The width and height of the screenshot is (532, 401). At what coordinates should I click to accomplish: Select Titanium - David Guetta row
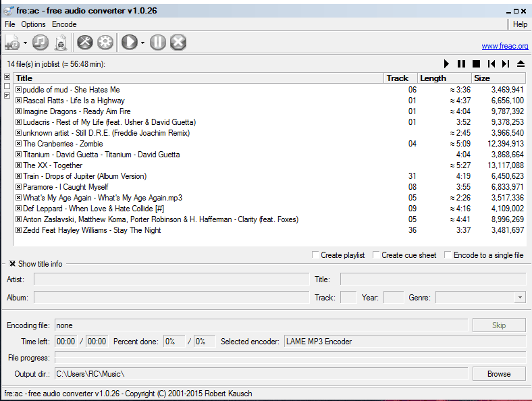[270, 155]
